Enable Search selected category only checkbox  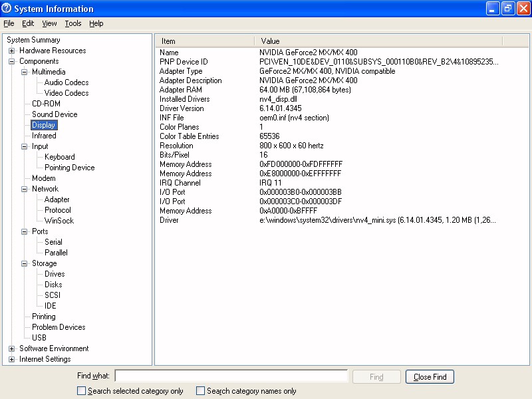(82, 391)
